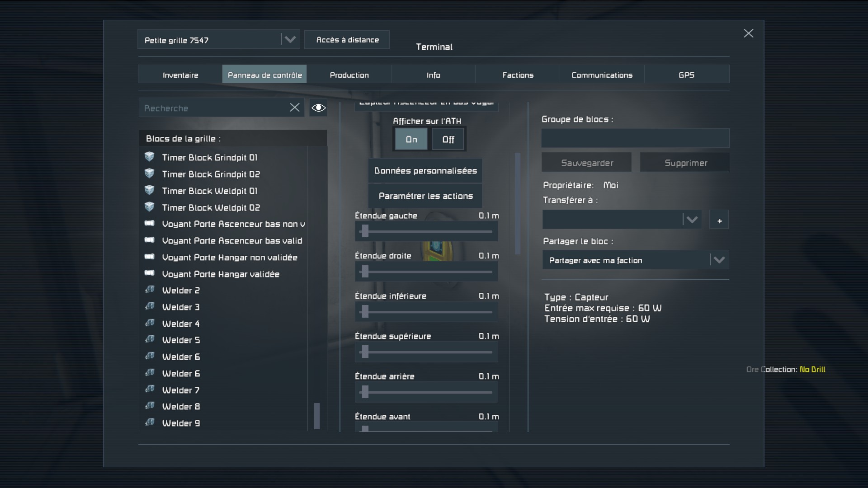The height and width of the screenshot is (488, 868).
Task: Expand the Transférer à dropdown
Action: point(692,220)
